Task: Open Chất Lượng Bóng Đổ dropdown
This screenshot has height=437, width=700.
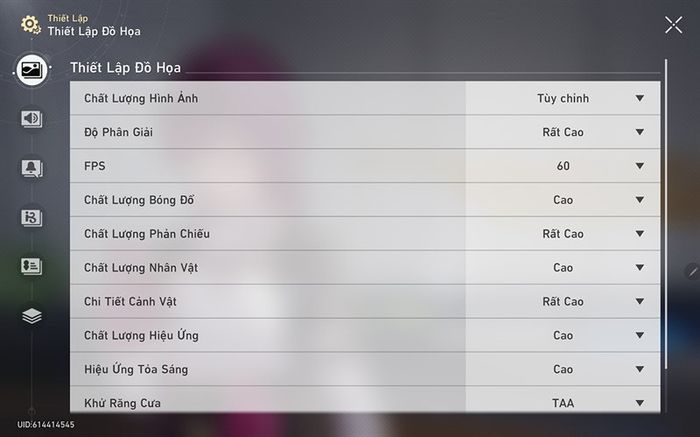Action: tap(639, 200)
